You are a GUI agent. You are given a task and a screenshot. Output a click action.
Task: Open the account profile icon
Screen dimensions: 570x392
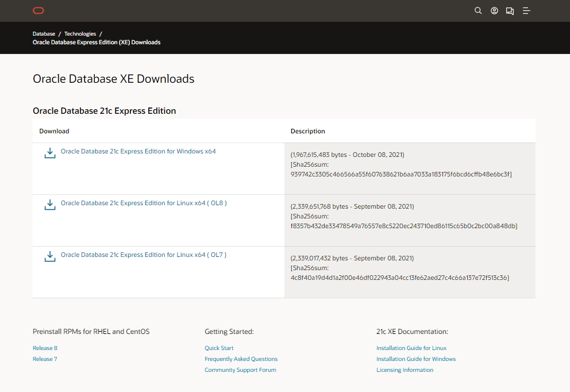tap(494, 10)
